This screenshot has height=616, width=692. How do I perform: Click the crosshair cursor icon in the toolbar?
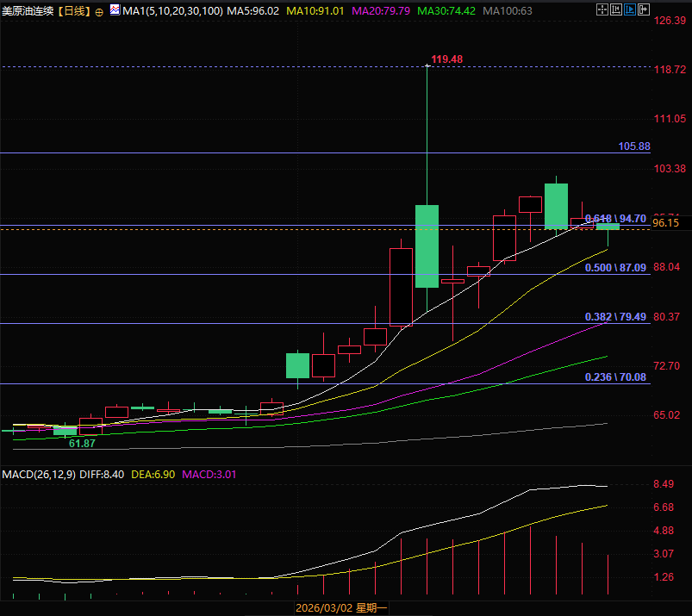tap(602, 9)
